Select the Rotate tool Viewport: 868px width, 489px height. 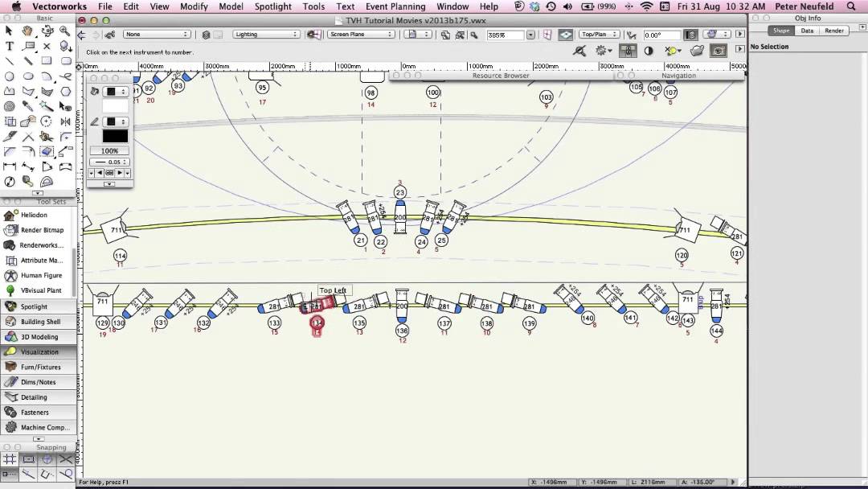(x=47, y=121)
